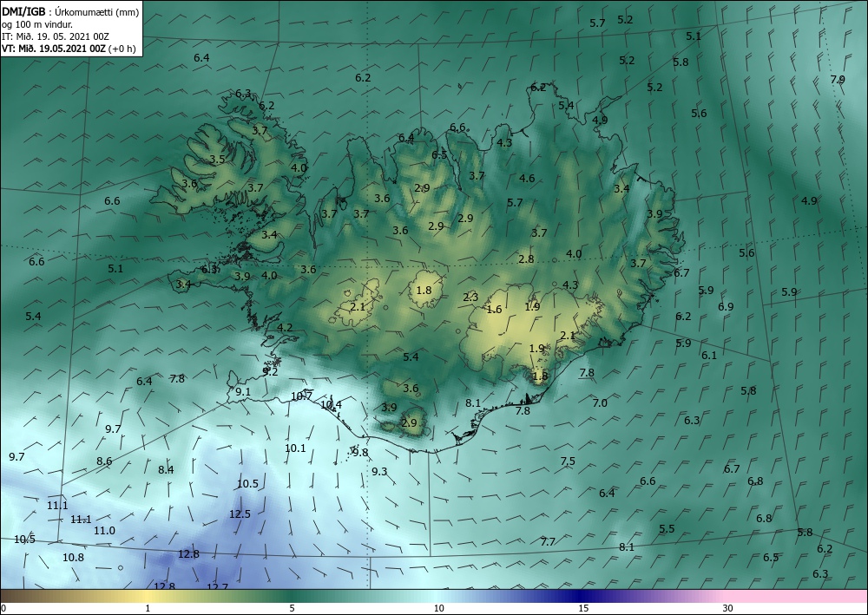
Task: Click the map value 4.2
Action: (x=285, y=327)
